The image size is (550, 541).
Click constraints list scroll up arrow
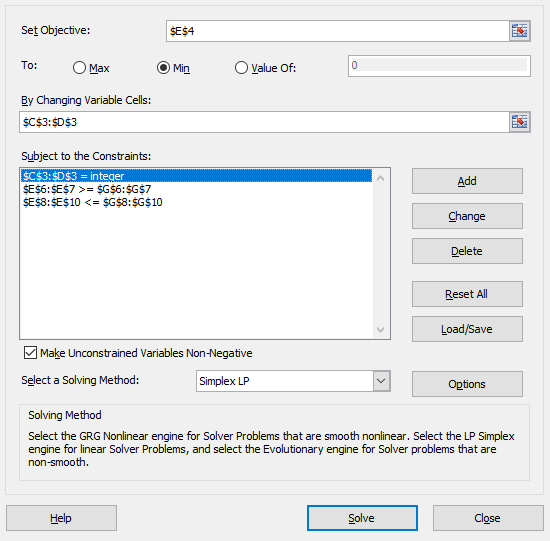[x=380, y=178]
